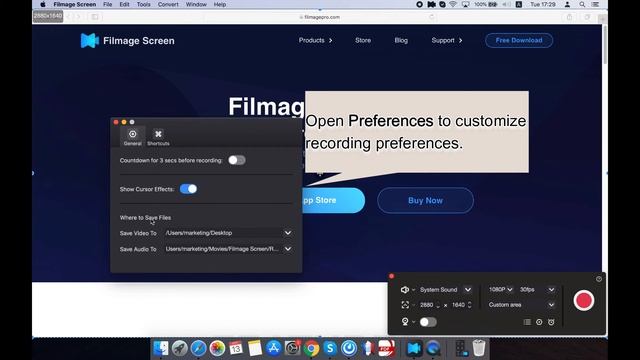The width and height of the screenshot is (640, 360).
Task: Adjust the 1640 height stepper
Action: pyautogui.click(x=469, y=305)
